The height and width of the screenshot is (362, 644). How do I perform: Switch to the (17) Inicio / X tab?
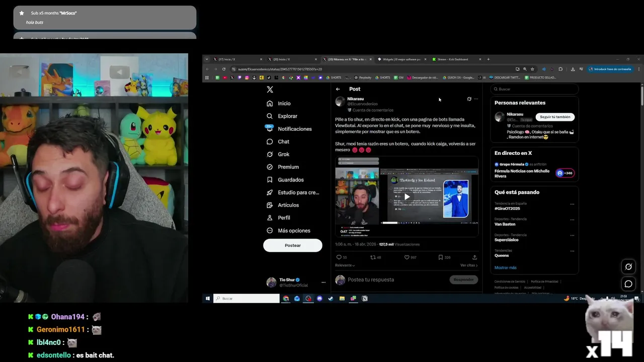237,59
